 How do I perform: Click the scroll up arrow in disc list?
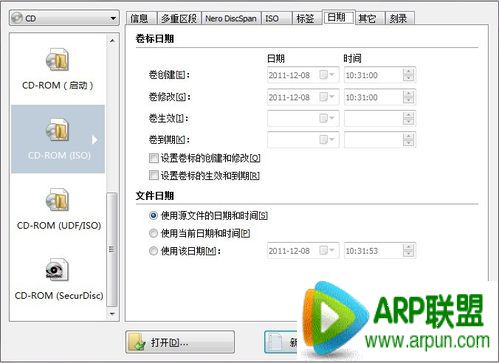[112, 41]
